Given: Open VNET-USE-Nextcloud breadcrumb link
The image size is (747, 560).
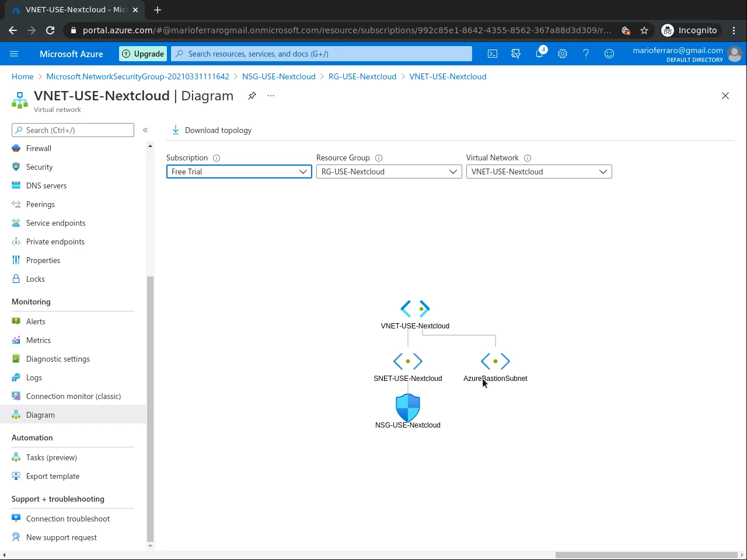Looking at the screenshot, I should coord(448,76).
